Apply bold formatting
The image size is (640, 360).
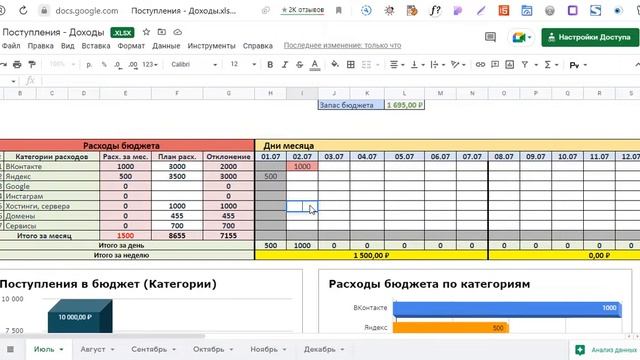coord(270,64)
